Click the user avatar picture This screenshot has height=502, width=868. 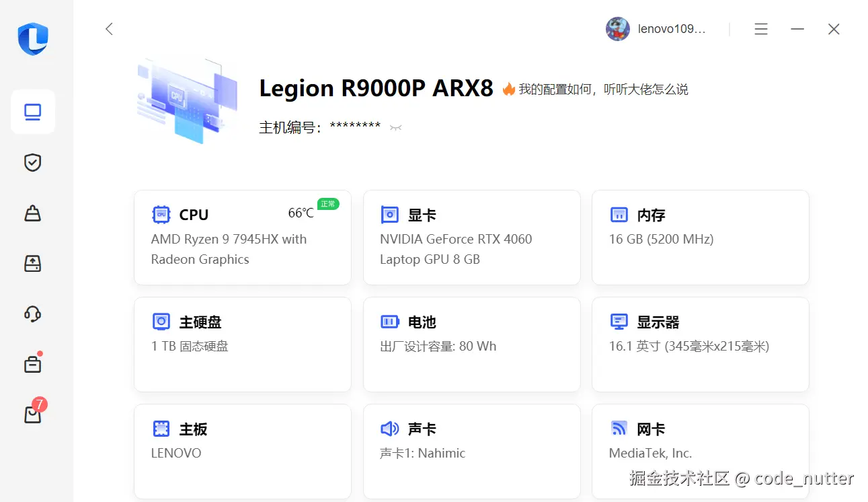(x=618, y=29)
